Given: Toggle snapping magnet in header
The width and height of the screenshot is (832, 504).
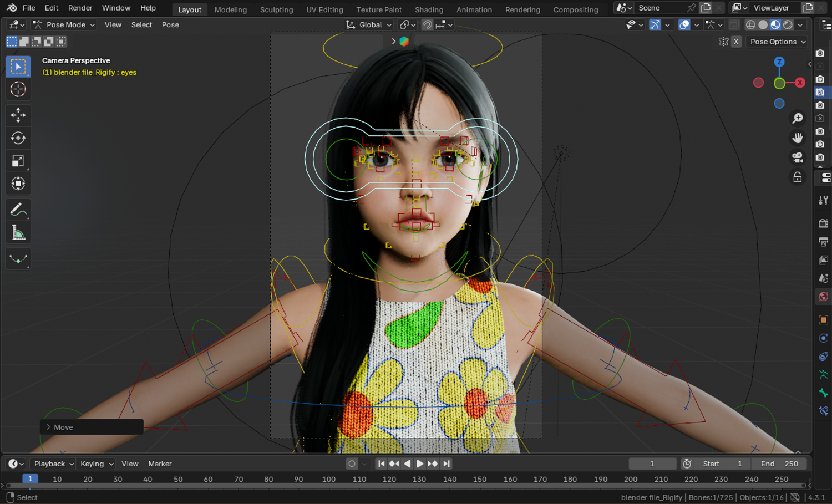Looking at the screenshot, I should click(427, 25).
